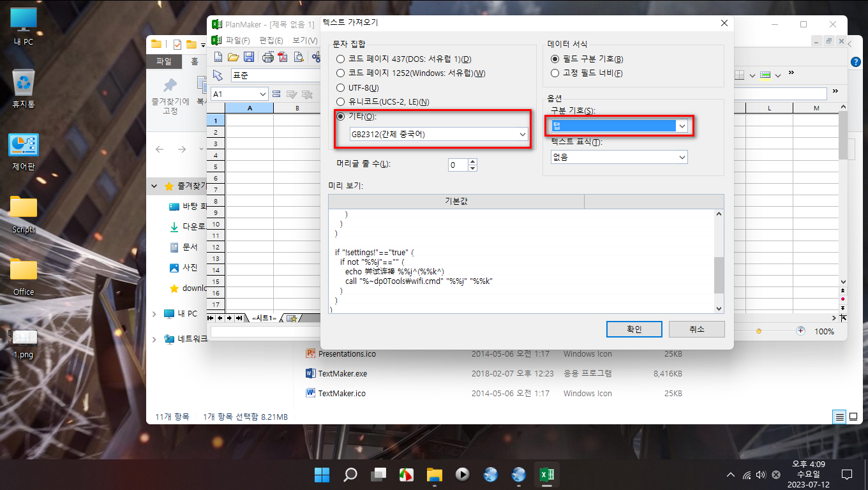Open the 휴지통 recycle bin desktop icon

click(24, 89)
